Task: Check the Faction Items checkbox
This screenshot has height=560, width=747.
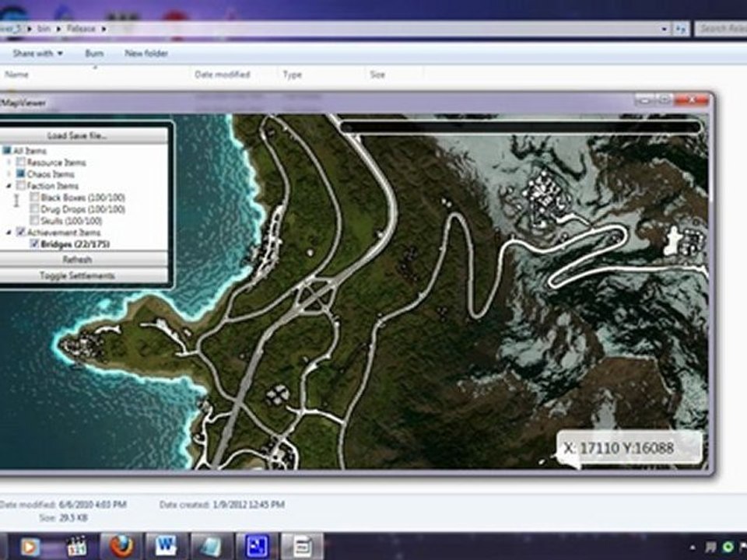Action: 20,186
